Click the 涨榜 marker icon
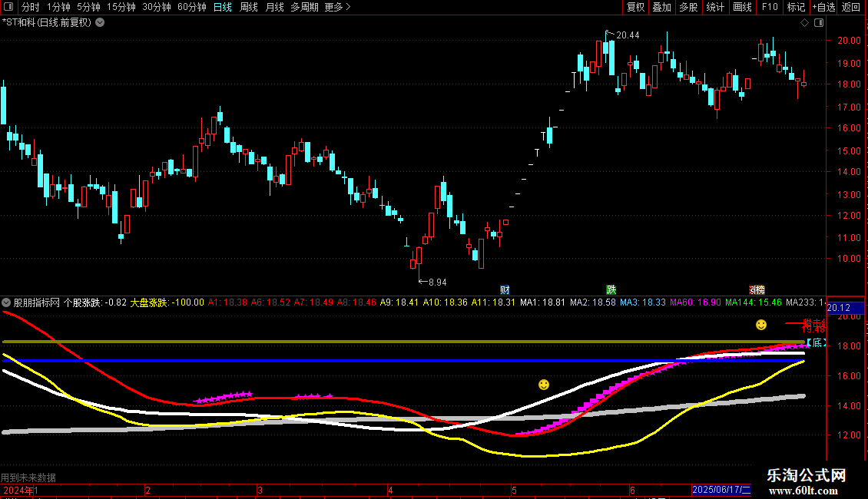 point(757,290)
